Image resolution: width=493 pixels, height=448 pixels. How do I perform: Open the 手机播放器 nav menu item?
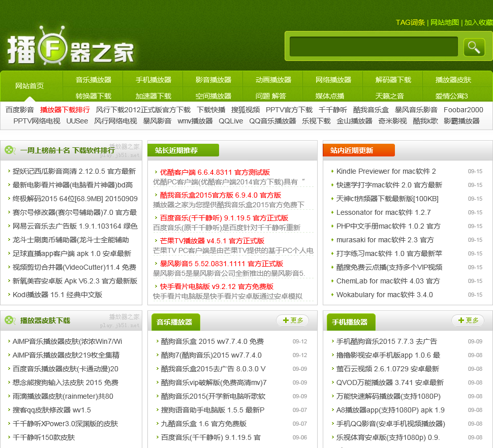(153, 80)
